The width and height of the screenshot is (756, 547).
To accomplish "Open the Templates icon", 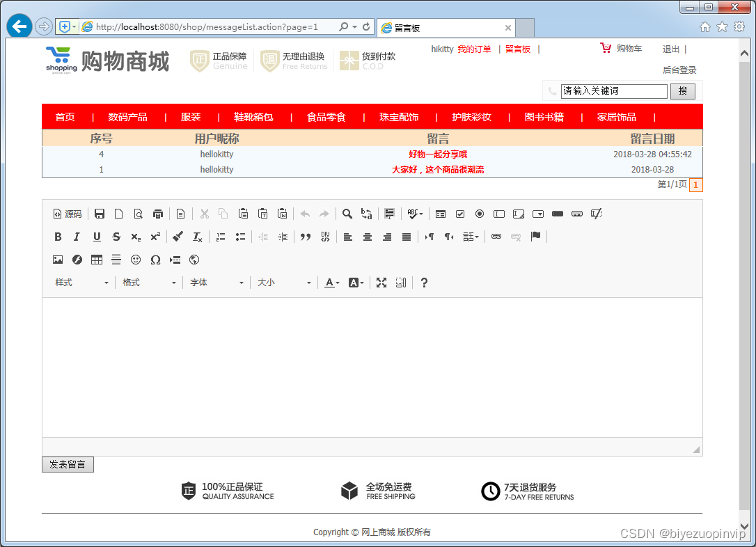I will point(180,214).
